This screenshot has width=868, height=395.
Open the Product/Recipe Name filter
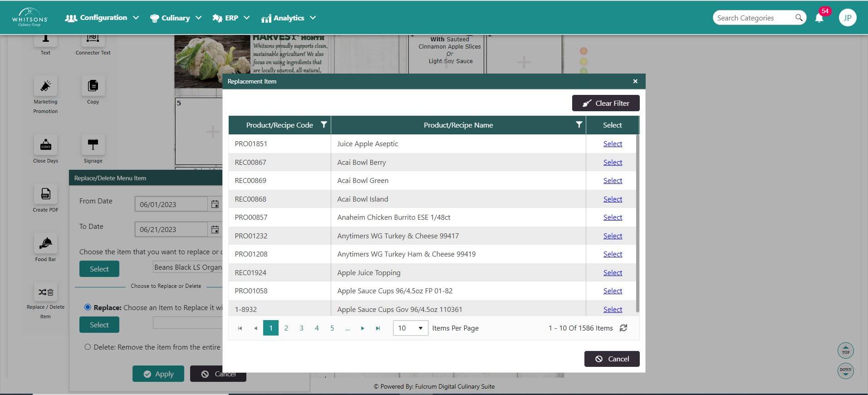click(579, 125)
